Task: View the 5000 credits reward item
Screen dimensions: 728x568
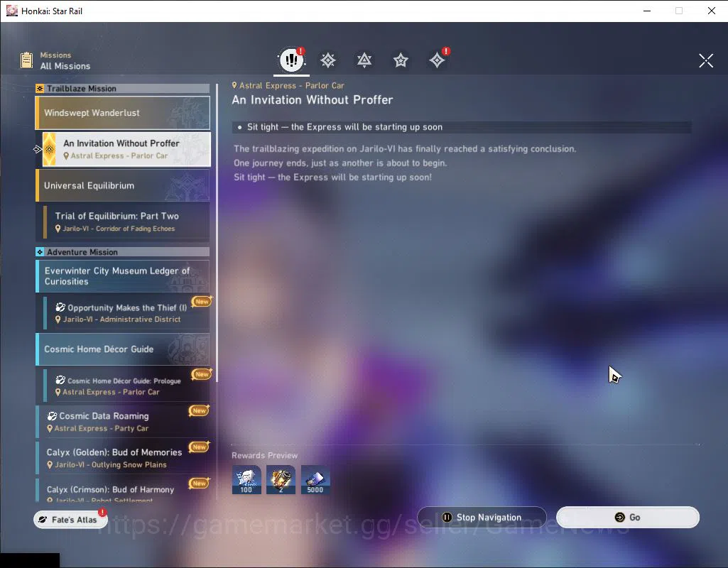Action: (315, 480)
